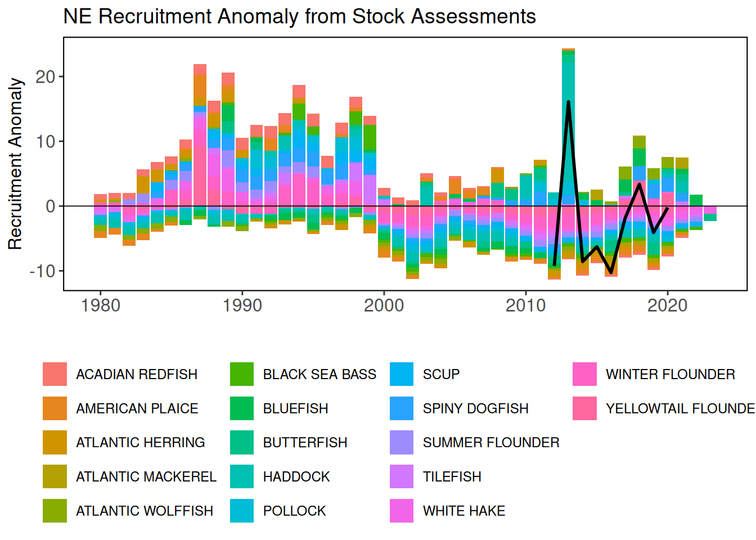Screen dimensions: 756x540
Task: Click the ATLANTIC WOLFFISH legend label
Action: (145, 511)
